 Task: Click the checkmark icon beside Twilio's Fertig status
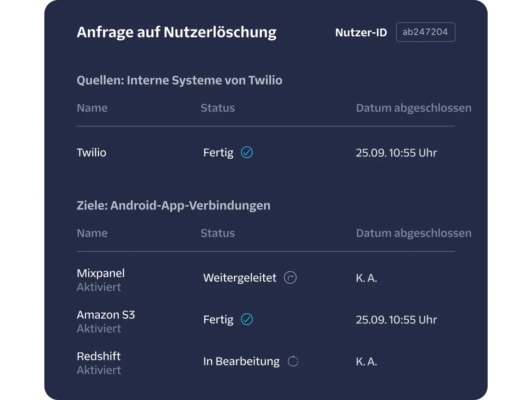point(246,152)
